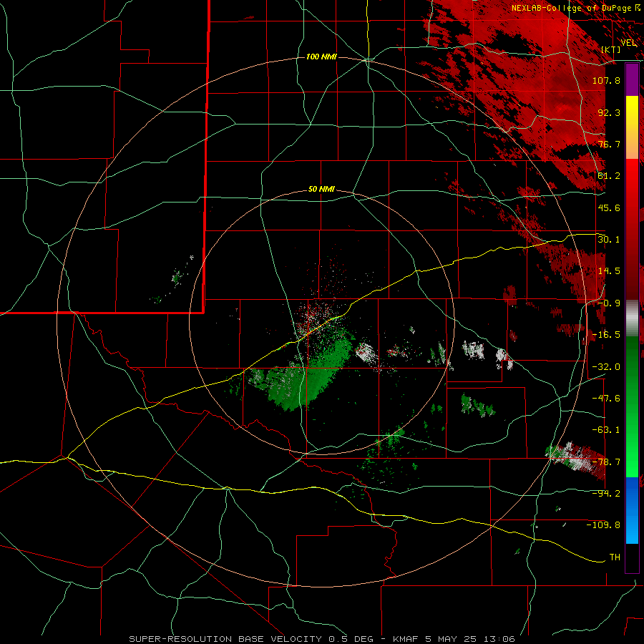644x644 pixels.
Task: Click the 14.5 velocity scale value
Action: point(609,271)
